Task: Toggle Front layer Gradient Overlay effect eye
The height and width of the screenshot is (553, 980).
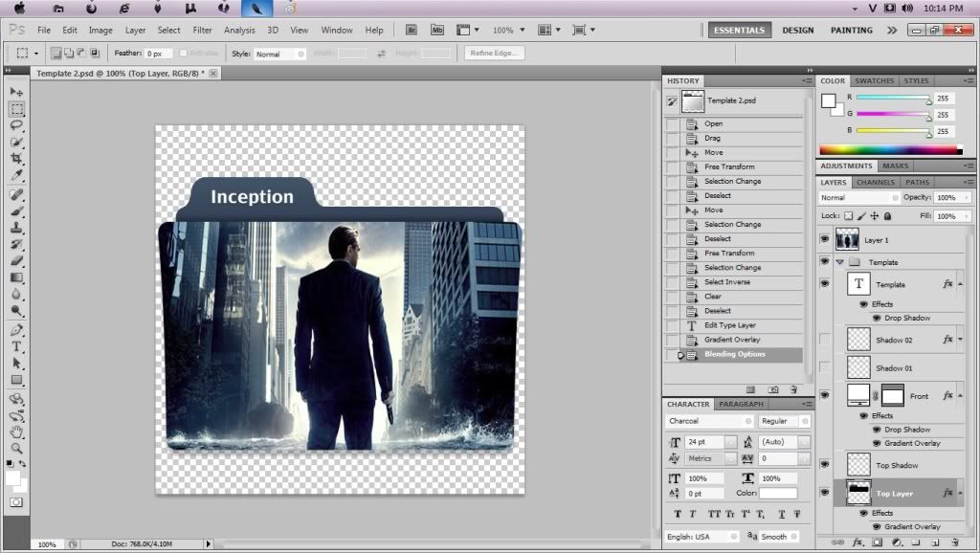Action: [877, 443]
